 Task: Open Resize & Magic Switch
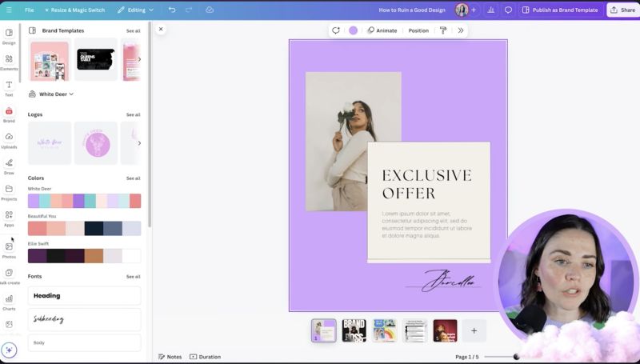tap(74, 10)
